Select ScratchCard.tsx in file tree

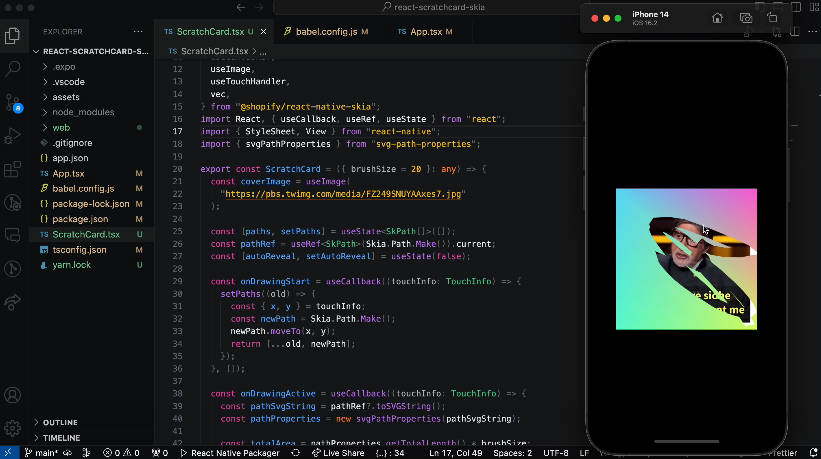point(86,234)
